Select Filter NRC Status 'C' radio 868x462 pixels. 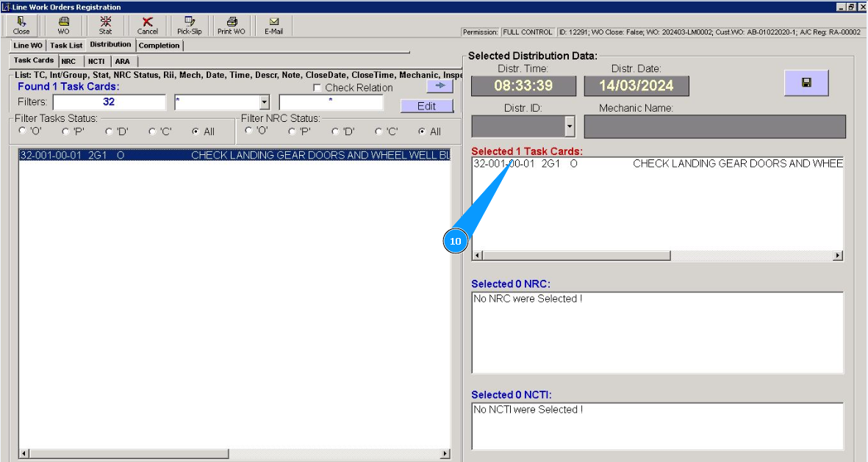coord(379,131)
